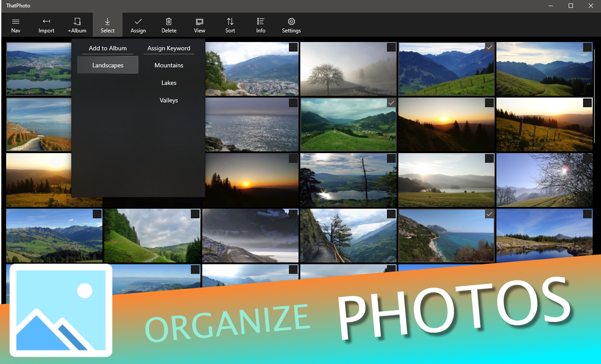Screen dimensions: 601x364
Task: Click the vertical scrollbar on right edge
Action: click(x=595, y=96)
